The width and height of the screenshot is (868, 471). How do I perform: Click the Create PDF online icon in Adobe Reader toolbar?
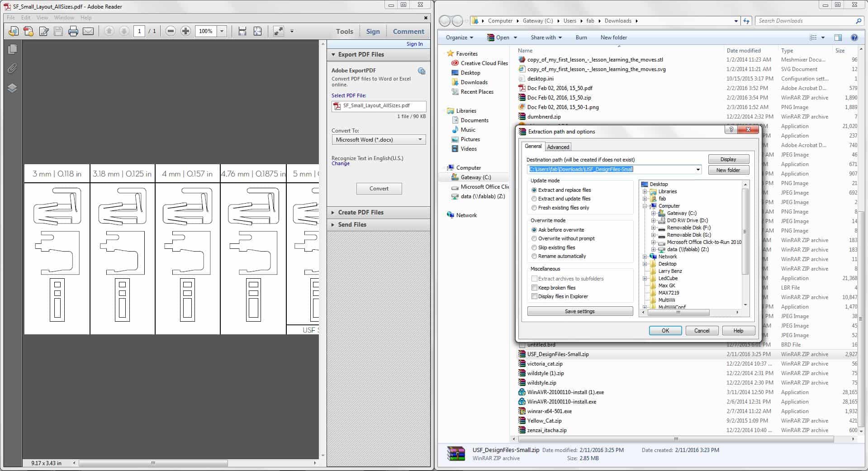click(x=14, y=31)
